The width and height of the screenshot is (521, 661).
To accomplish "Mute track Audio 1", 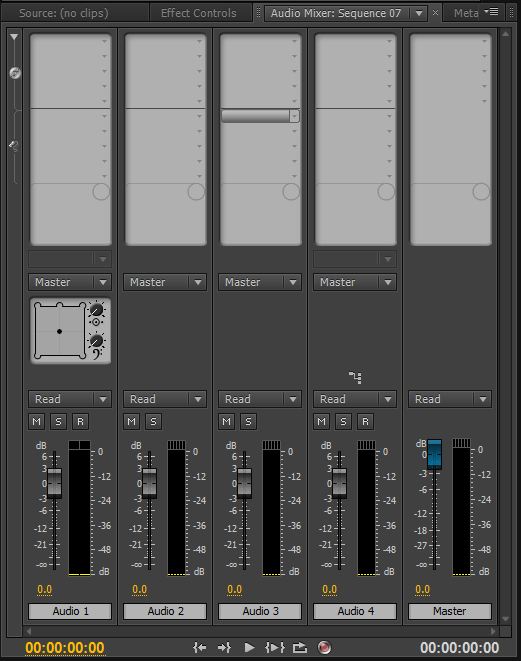I will (37, 422).
